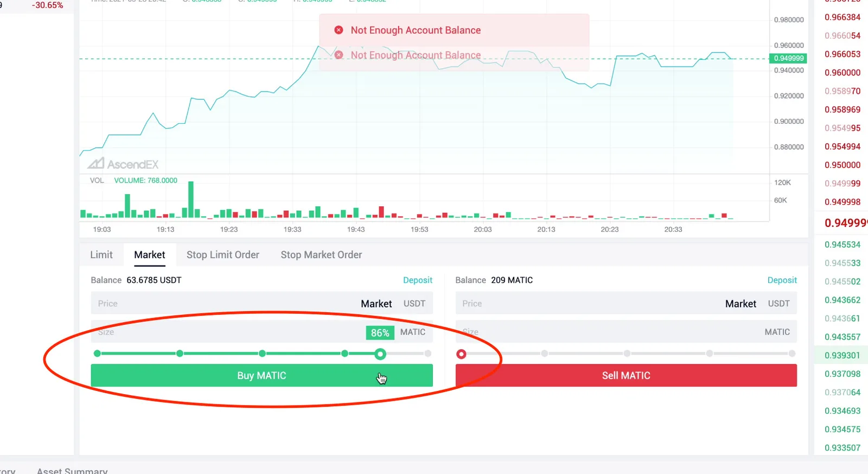The width and height of the screenshot is (868, 474).
Task: Click Deposit link next to MATIC balance
Action: pos(782,280)
